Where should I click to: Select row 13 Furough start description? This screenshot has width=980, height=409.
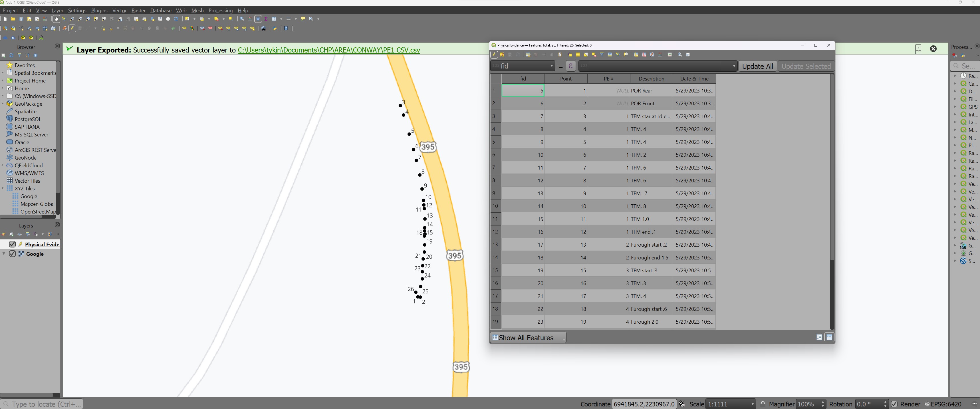[x=650, y=245]
